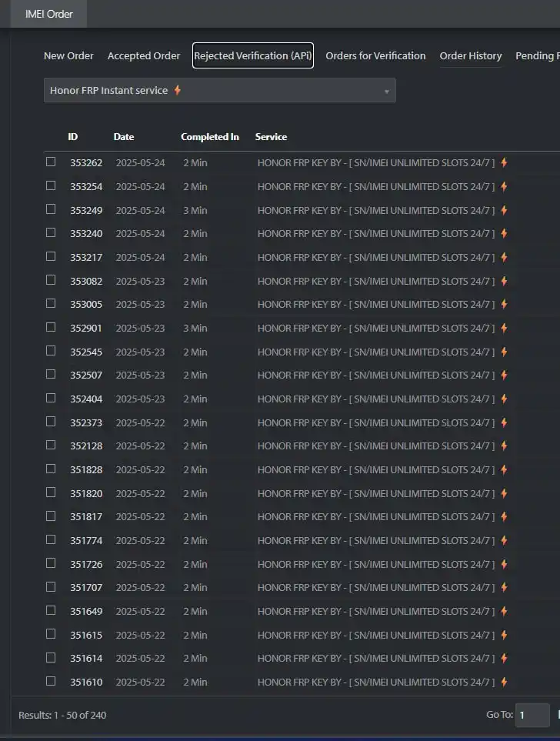Mark checkbox for order 352507
This screenshot has width=560, height=741.
(x=51, y=374)
